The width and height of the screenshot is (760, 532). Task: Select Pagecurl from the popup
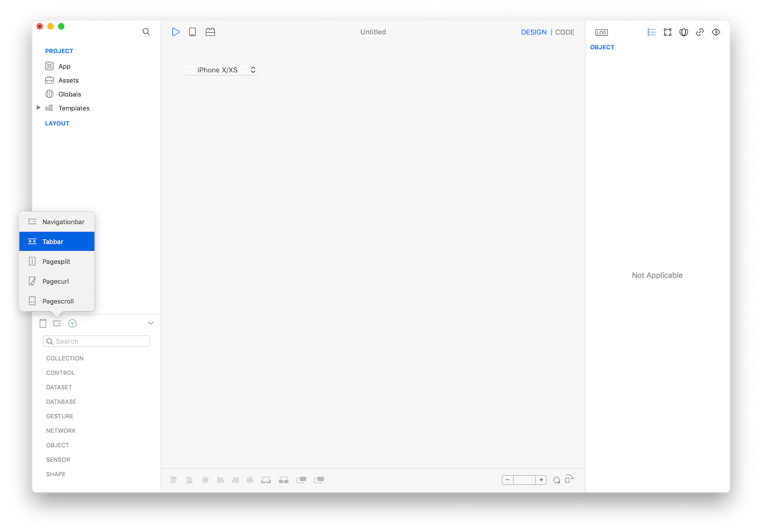pos(57,281)
